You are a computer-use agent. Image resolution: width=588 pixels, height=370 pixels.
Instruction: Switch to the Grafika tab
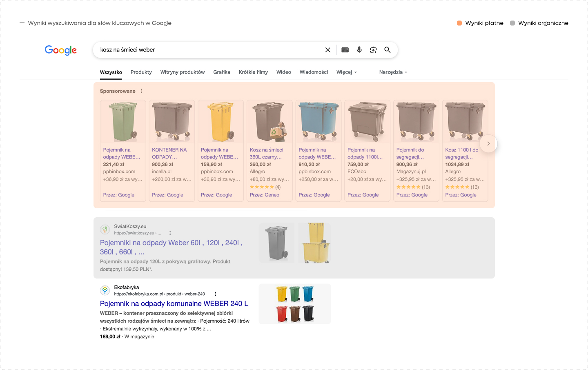point(222,72)
